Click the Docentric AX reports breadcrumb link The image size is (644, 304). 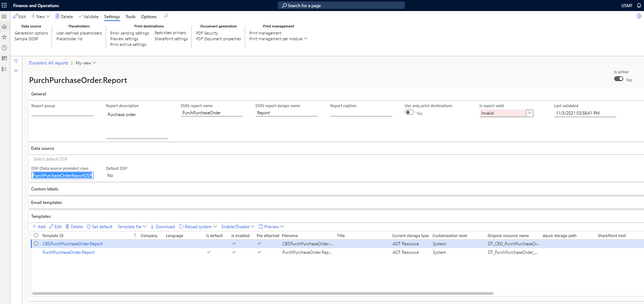coord(49,63)
